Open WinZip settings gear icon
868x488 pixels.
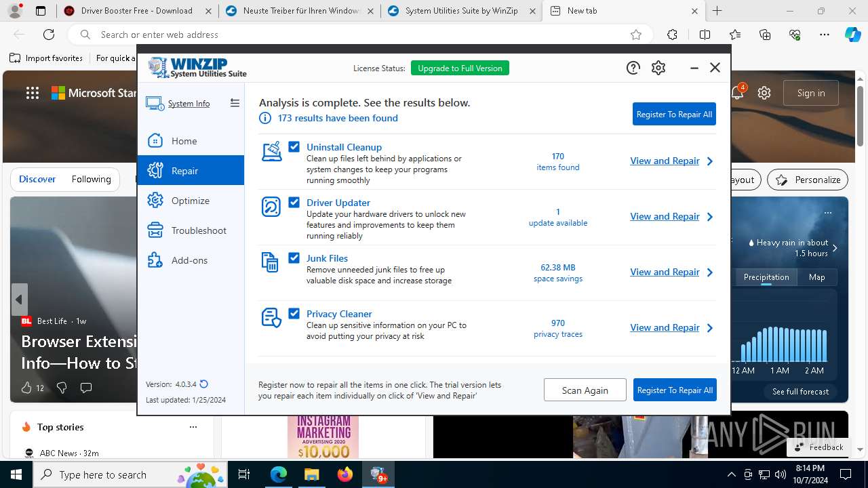tap(658, 68)
